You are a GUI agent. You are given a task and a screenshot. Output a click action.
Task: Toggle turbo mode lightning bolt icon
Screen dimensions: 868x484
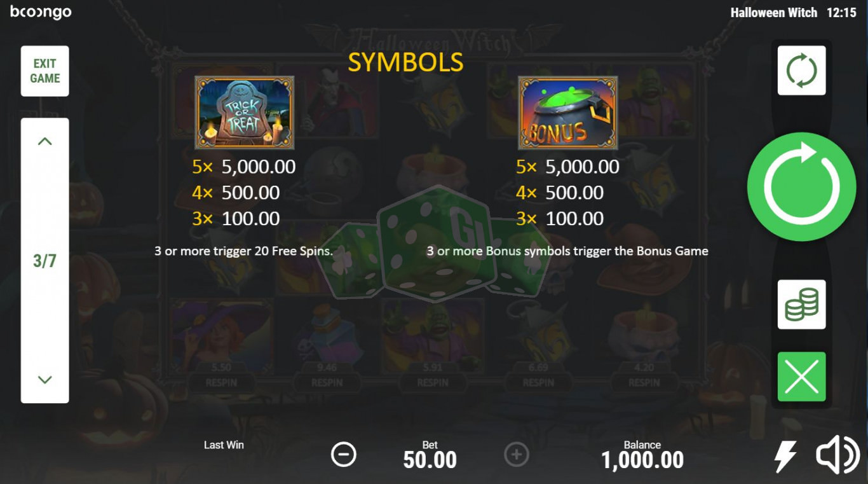(x=785, y=456)
